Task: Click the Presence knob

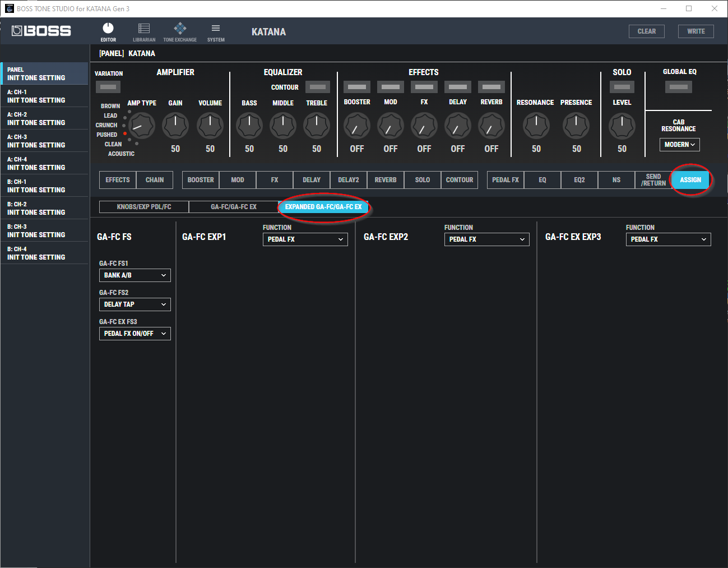Action: tap(576, 126)
